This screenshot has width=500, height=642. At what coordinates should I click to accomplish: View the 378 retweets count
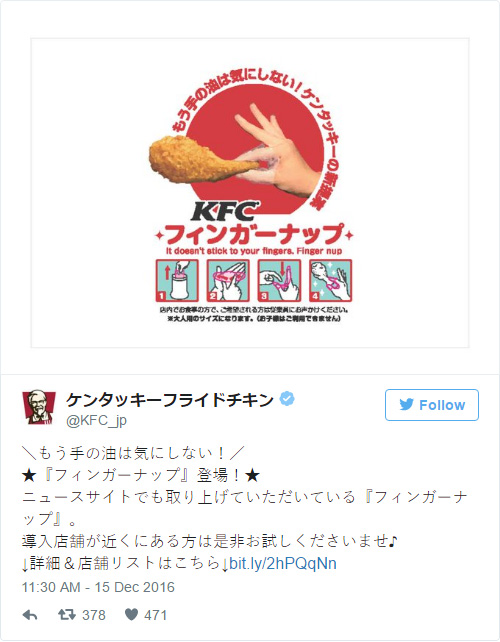click(94, 615)
